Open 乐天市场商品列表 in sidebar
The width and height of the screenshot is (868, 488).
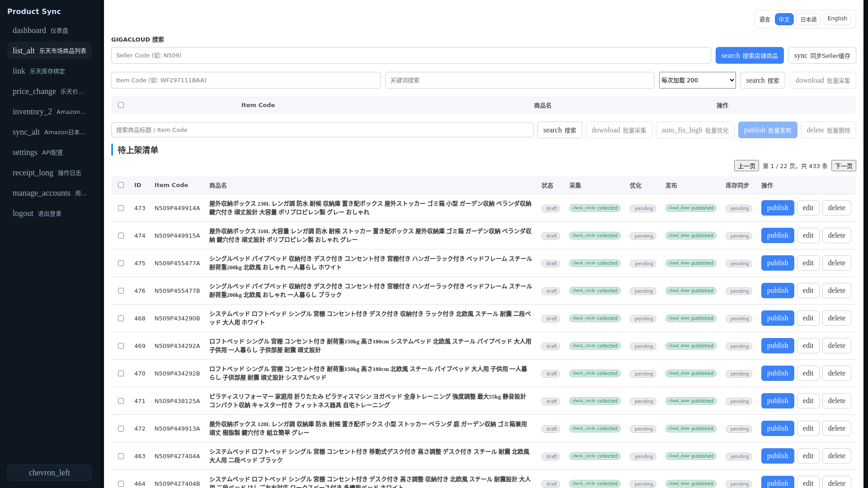(x=49, y=51)
